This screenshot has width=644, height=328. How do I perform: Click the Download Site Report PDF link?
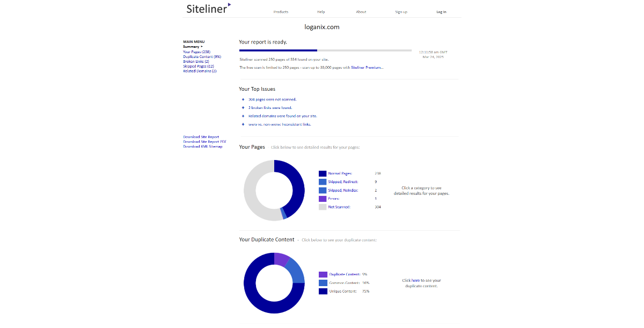pyautogui.click(x=204, y=142)
